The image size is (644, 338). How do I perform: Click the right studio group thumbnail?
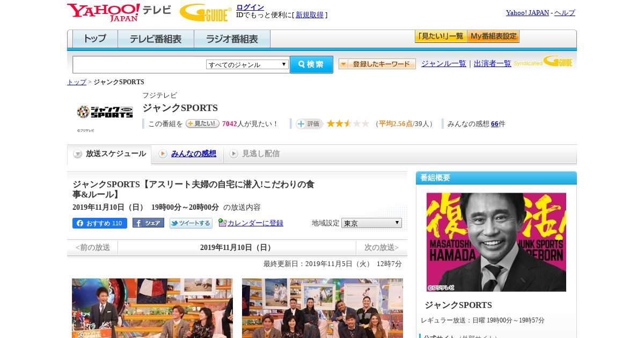(323, 308)
